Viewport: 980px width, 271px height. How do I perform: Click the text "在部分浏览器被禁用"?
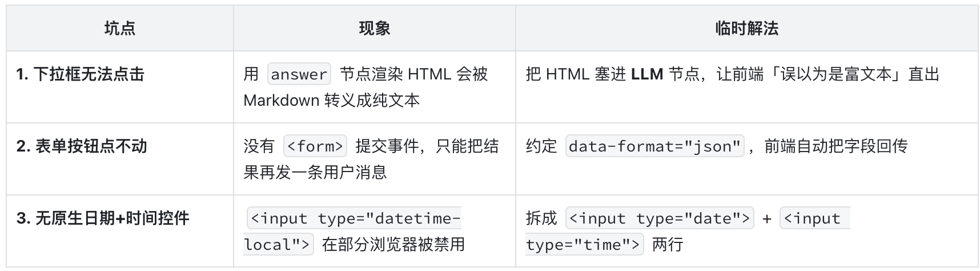393,245
